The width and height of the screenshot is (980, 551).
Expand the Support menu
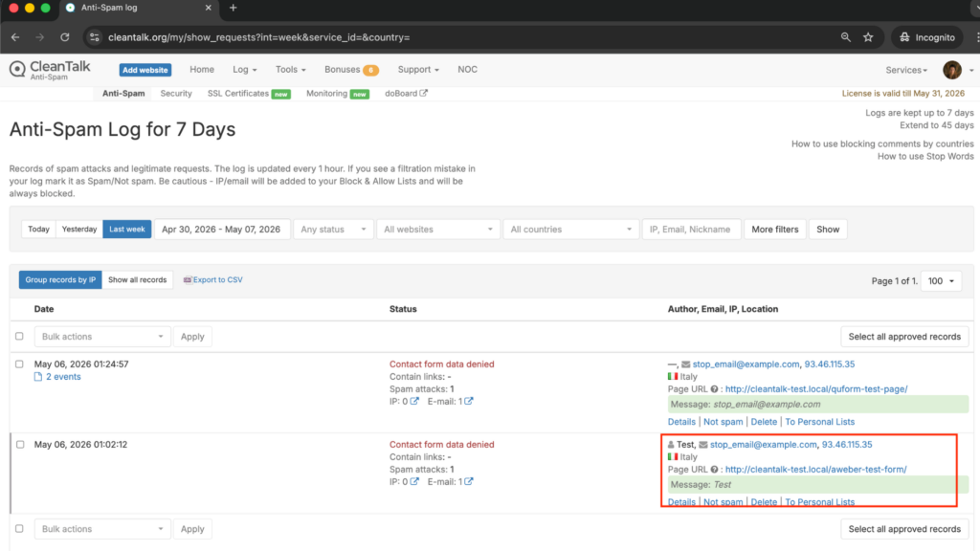(418, 69)
